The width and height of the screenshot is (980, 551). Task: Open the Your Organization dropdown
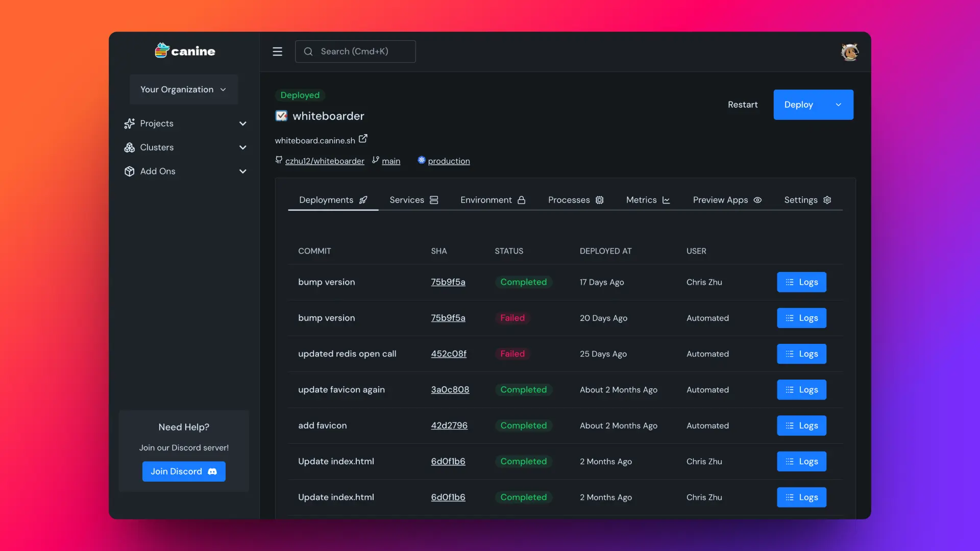183,89
